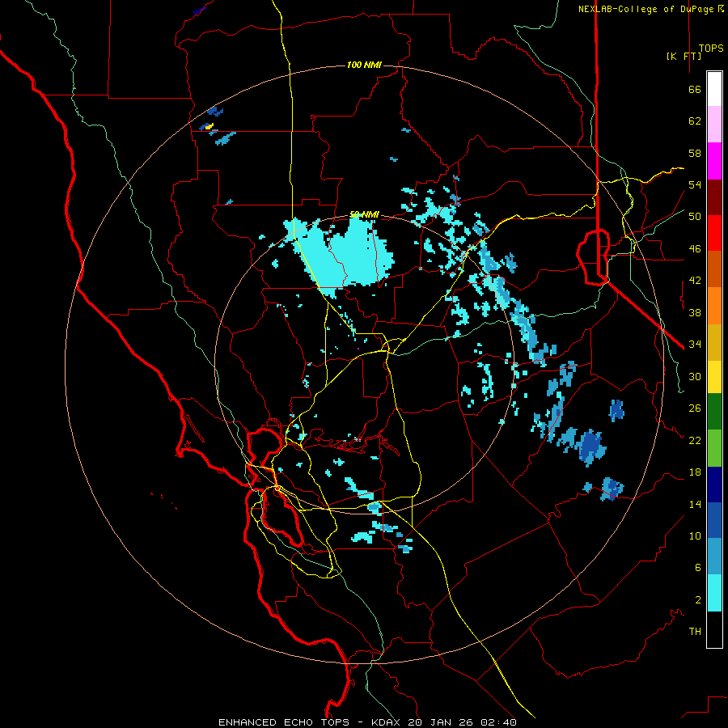728x728 pixels.
Task: Click the "ENHANCED ECHO TOPS" product title
Action: [284, 722]
